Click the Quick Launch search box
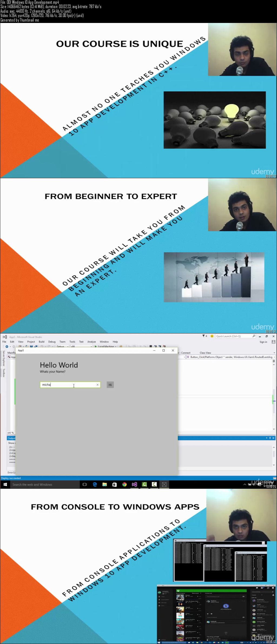Viewport: 277px width, 644px height. point(233,336)
